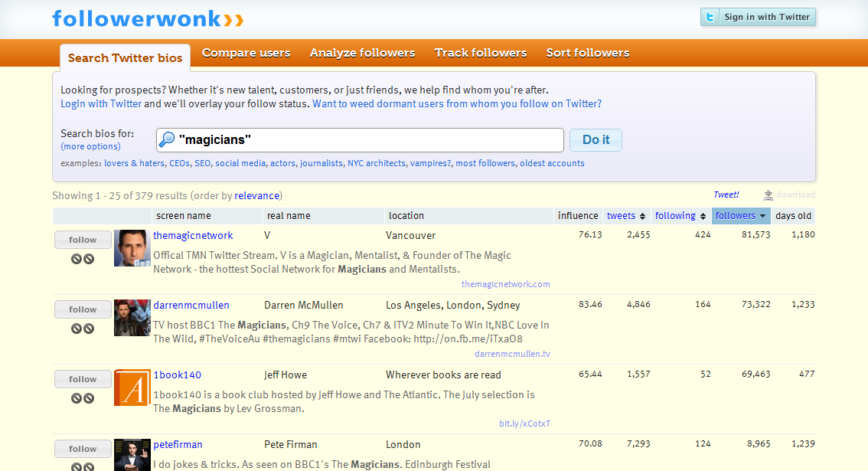Open petefirman profile avatar
Viewport: 868px width, 471px height.
132,455
